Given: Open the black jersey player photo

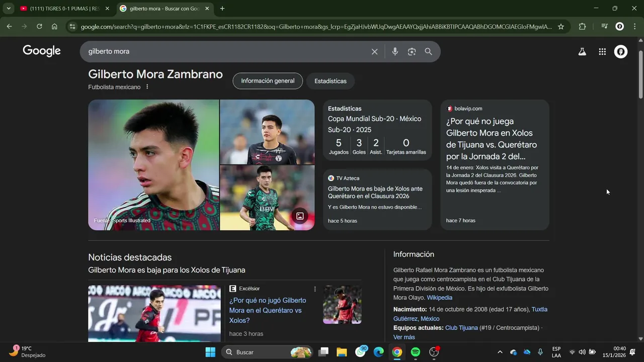Looking at the screenshot, I should pos(267,132).
